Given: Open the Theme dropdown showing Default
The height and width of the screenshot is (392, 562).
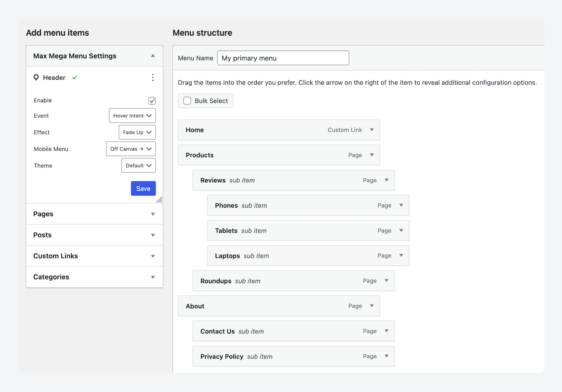Looking at the screenshot, I should (138, 165).
